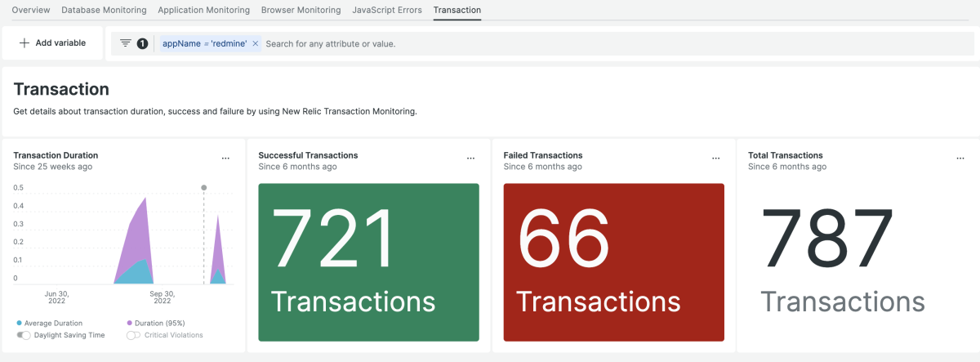Open Failed Transactions widget options menu

click(x=716, y=158)
